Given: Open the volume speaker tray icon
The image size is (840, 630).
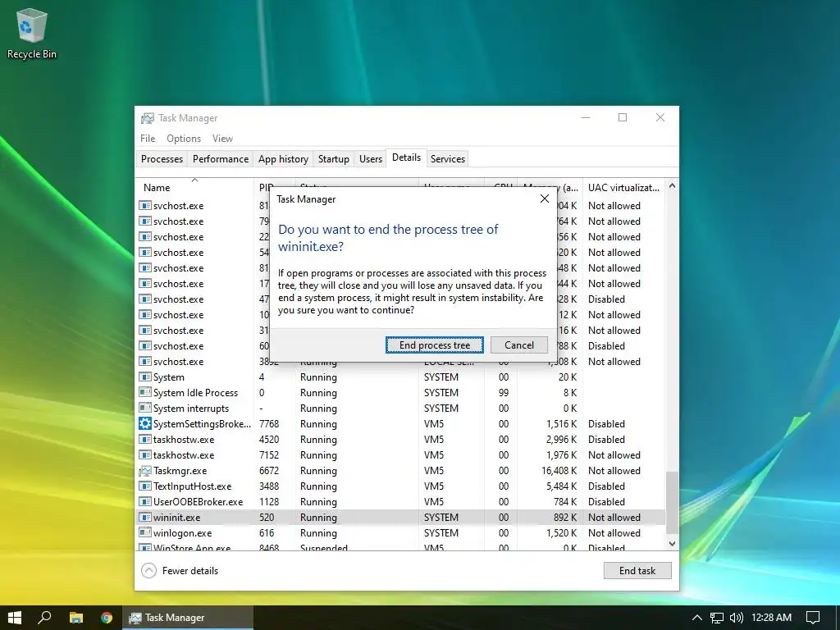Looking at the screenshot, I should click(x=737, y=618).
